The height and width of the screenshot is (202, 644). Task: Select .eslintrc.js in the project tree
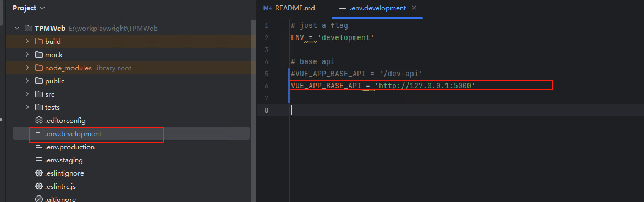pyautogui.click(x=60, y=187)
